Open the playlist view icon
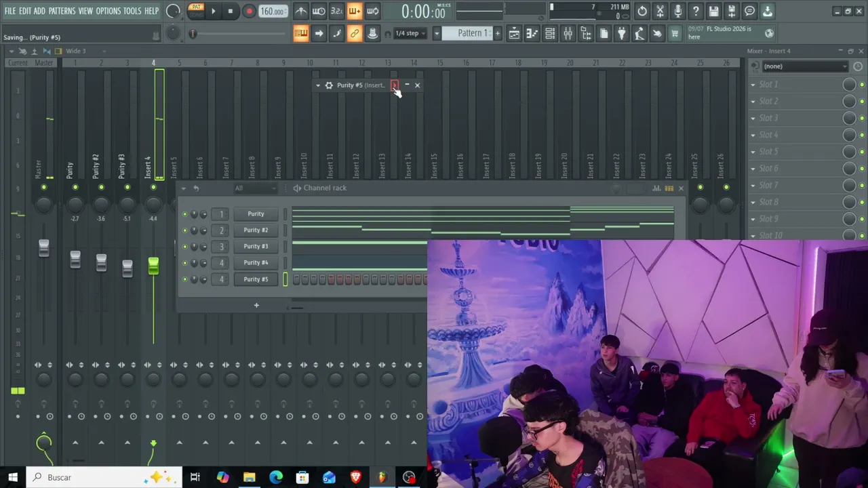Viewport: 868px width, 488px height. (514, 33)
